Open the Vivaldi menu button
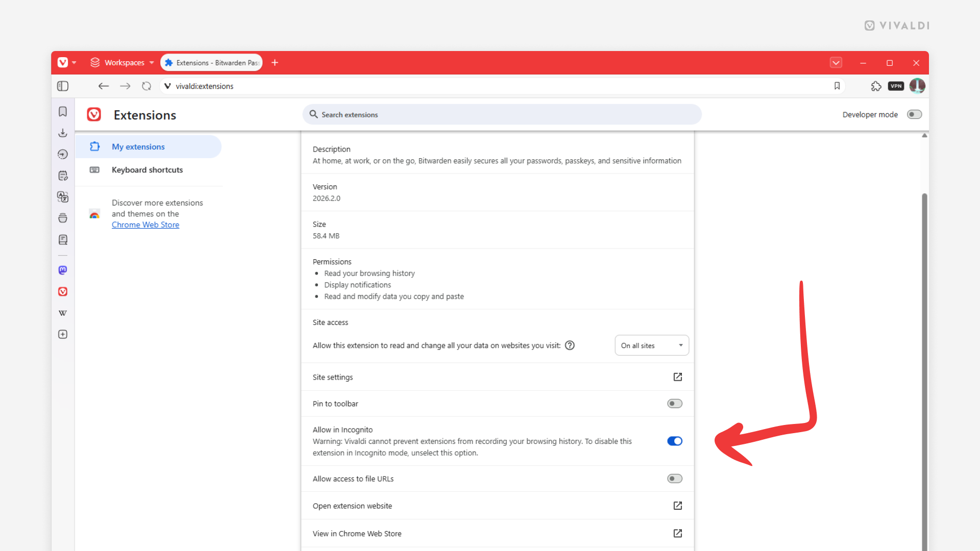Screen dimensions: 980x551 [x=65, y=62]
